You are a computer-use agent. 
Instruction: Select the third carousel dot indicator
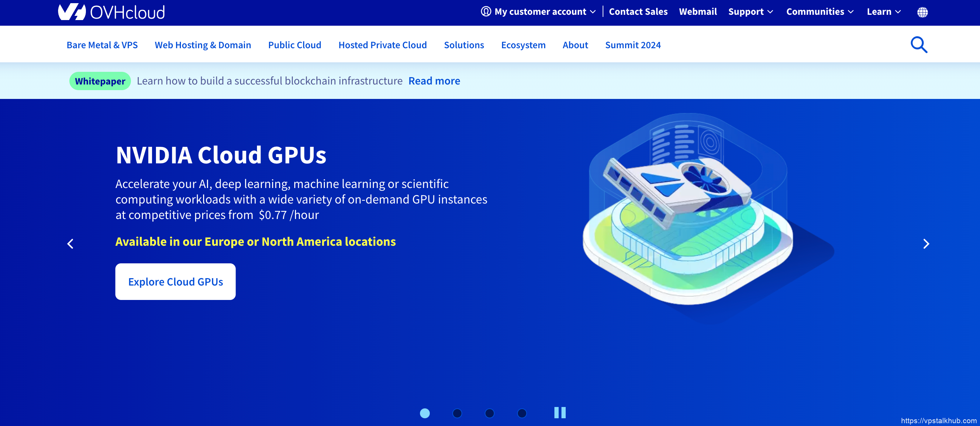click(490, 413)
